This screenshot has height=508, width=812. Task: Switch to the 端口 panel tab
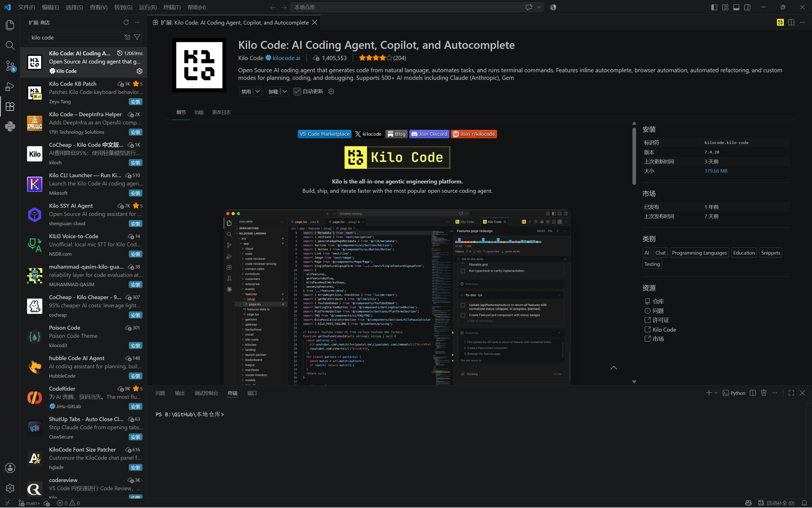point(252,393)
